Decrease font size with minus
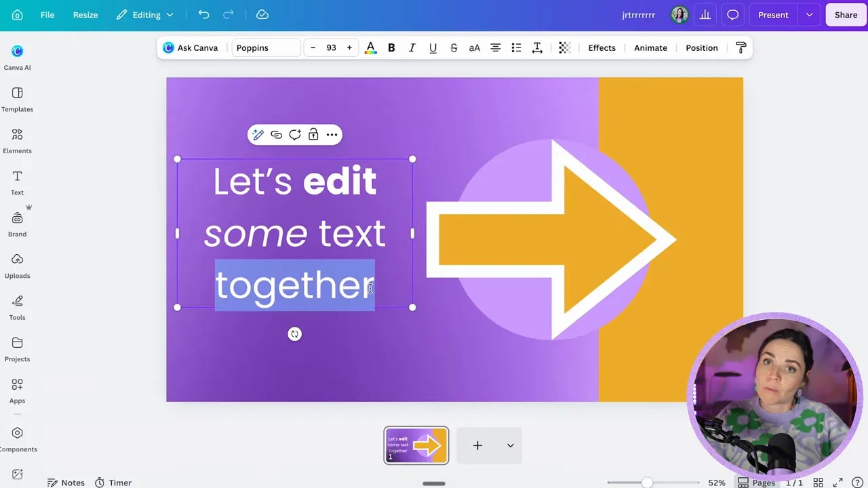868x488 pixels. click(313, 47)
